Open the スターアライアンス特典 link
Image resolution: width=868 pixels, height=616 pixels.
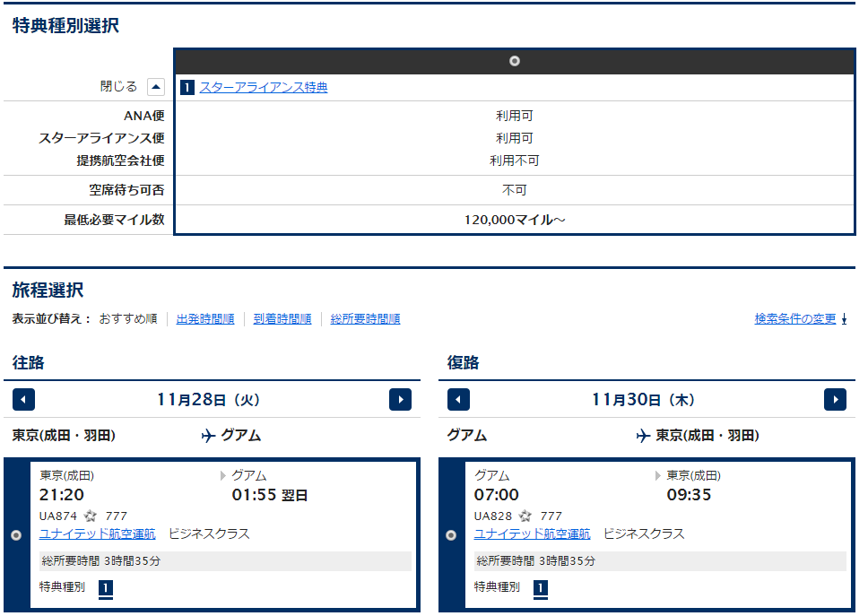(264, 88)
